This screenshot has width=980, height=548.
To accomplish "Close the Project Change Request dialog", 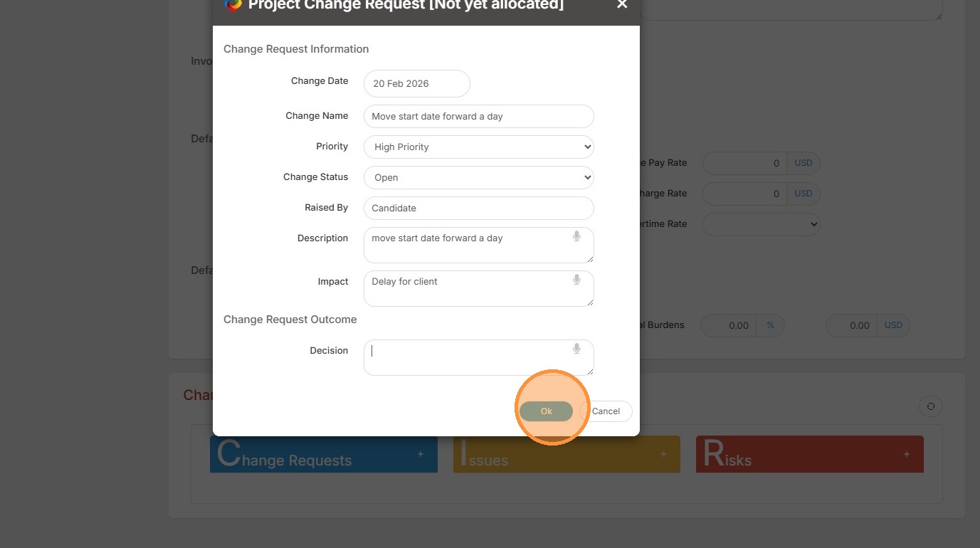I will coord(622,5).
